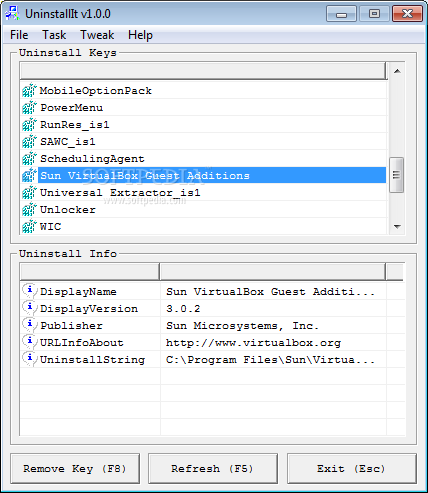Click the Sun VirtualBox Guest Additions icon
The height and width of the screenshot is (493, 428).
click(x=29, y=175)
